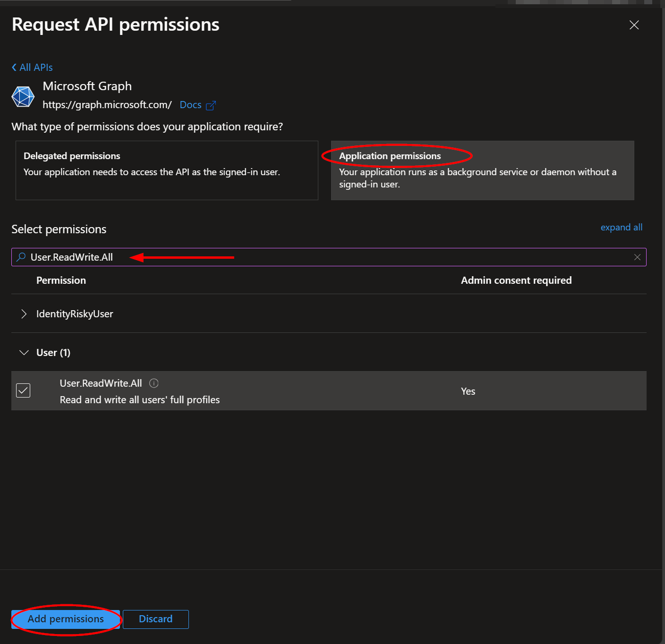
Task: Click the User (1) group label
Action: click(53, 353)
